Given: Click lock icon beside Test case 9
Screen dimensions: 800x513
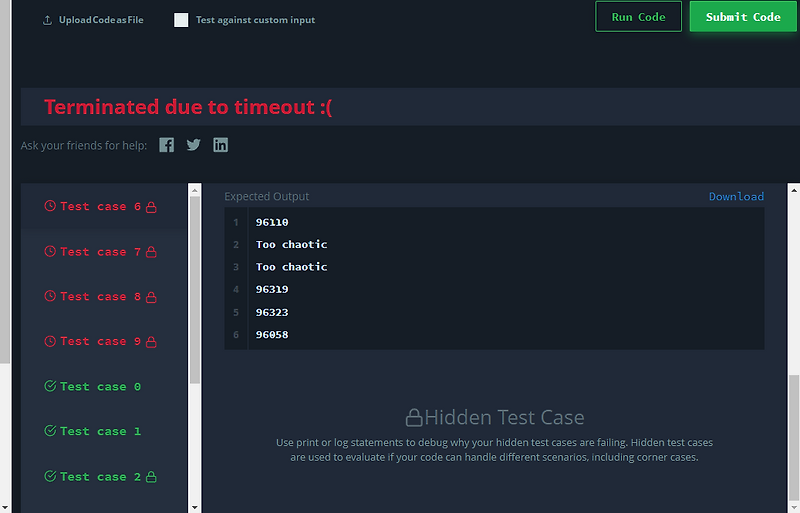Looking at the screenshot, I should pos(151,342).
